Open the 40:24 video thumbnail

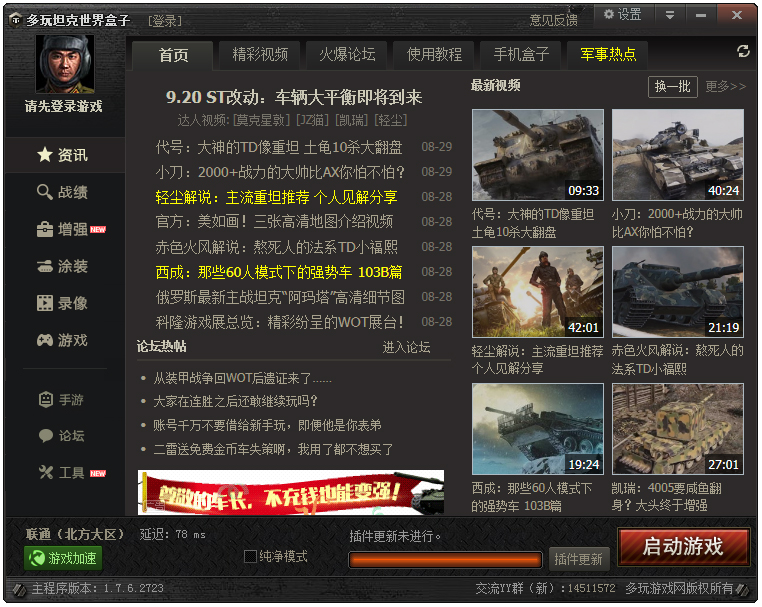(x=677, y=155)
